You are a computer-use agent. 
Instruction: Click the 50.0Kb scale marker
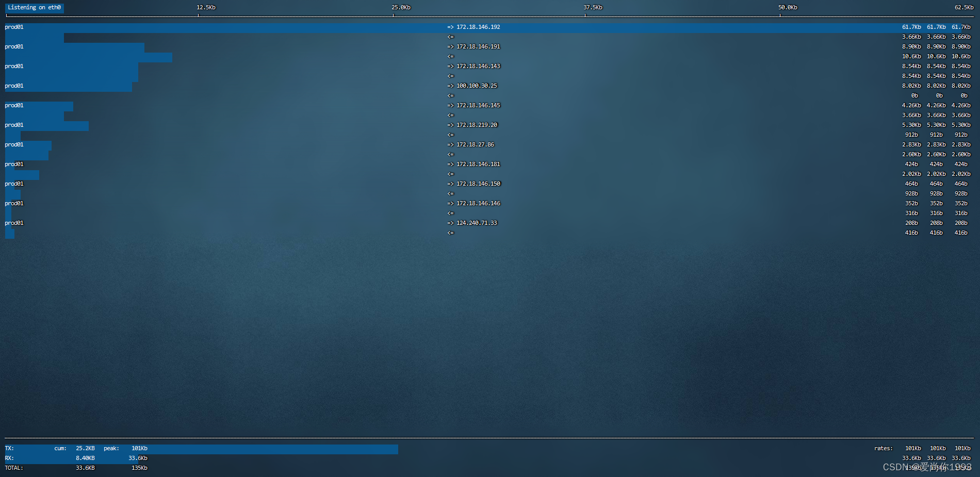[x=788, y=8]
